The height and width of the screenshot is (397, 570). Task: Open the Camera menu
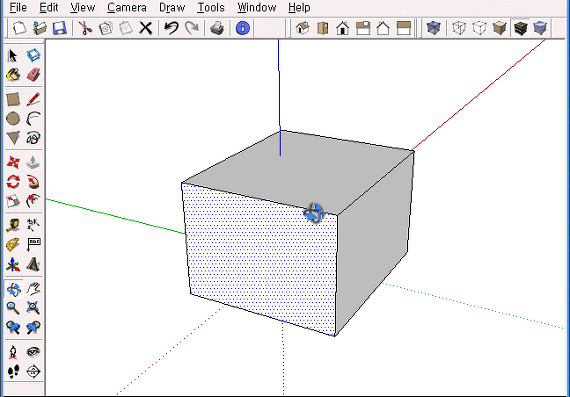(127, 8)
